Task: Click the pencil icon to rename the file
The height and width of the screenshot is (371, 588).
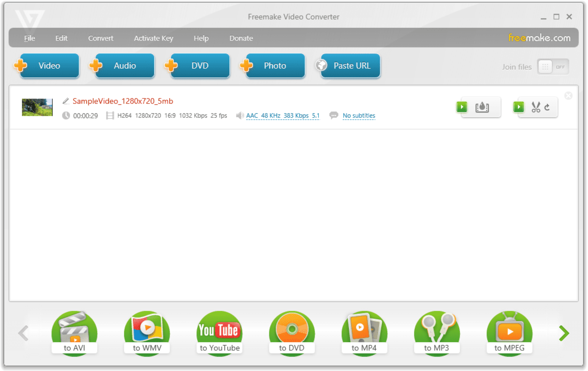Action: point(65,101)
